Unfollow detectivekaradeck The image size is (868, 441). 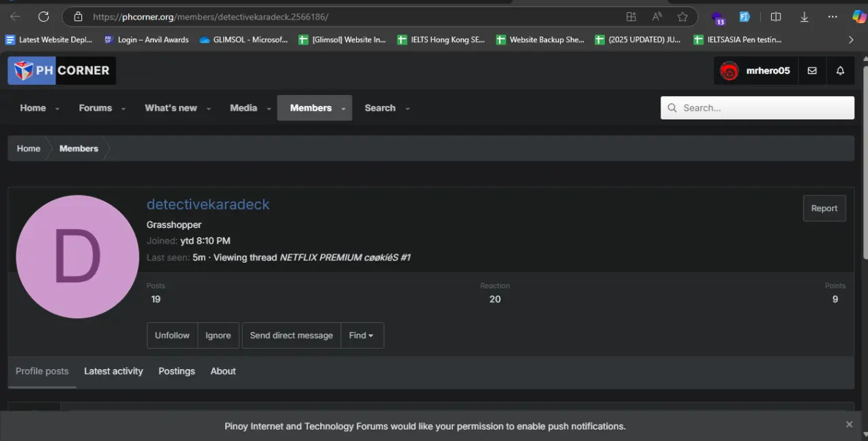click(x=172, y=335)
